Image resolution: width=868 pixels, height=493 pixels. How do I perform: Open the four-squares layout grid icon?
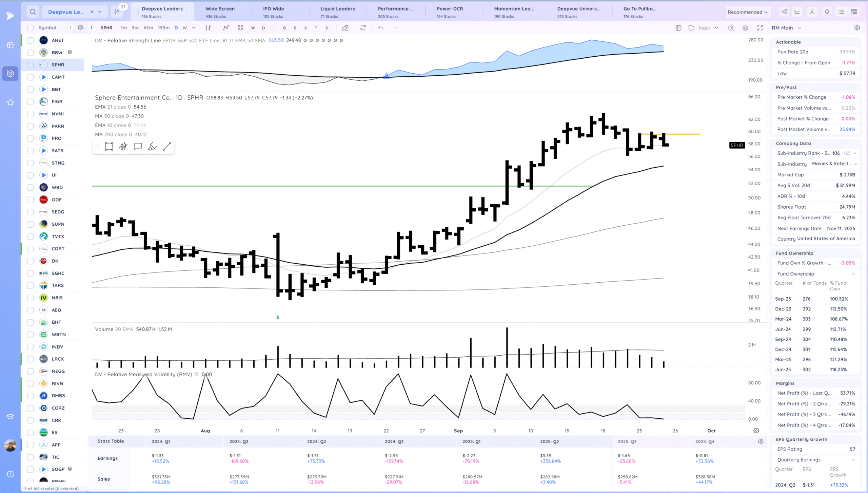coord(240,28)
